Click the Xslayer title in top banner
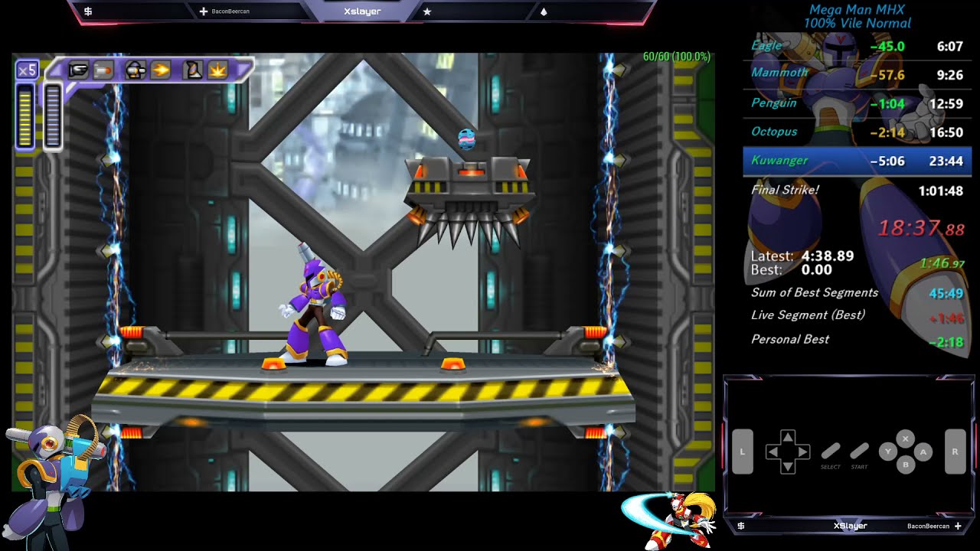This screenshot has width=980, height=551. pos(362,11)
